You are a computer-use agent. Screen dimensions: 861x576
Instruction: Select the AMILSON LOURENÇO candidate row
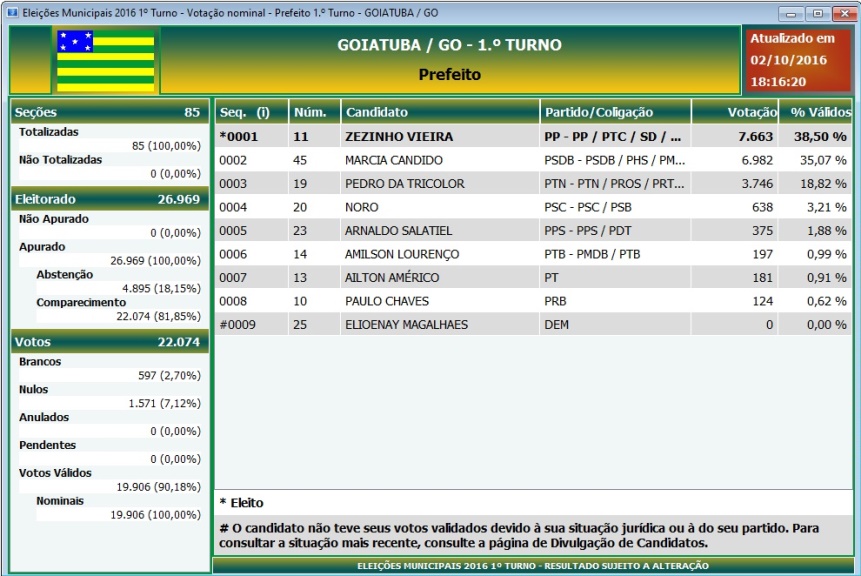pos(533,254)
